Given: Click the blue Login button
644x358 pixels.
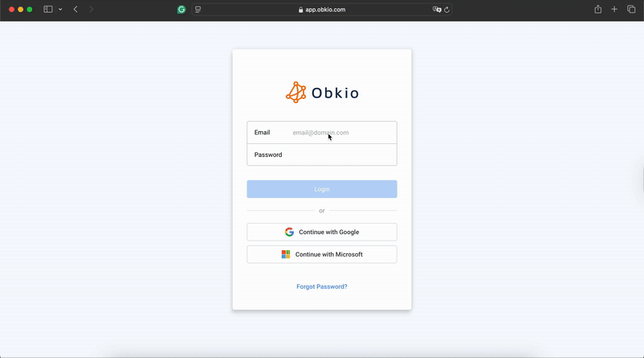Looking at the screenshot, I should click(321, 189).
